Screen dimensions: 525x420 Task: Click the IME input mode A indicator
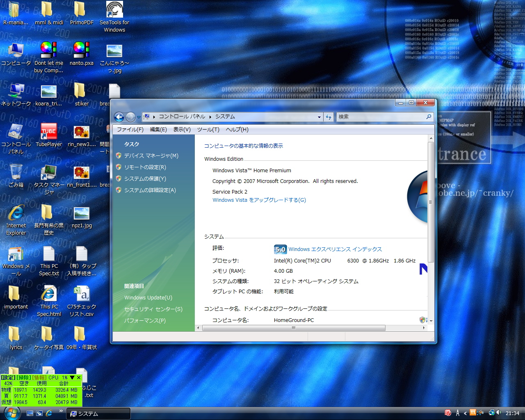coord(457,413)
